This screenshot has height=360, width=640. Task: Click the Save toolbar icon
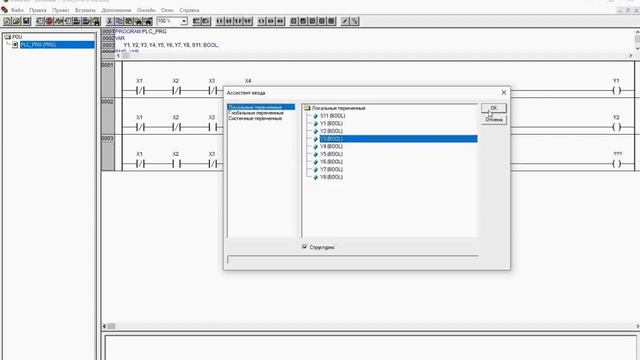(x=26, y=21)
